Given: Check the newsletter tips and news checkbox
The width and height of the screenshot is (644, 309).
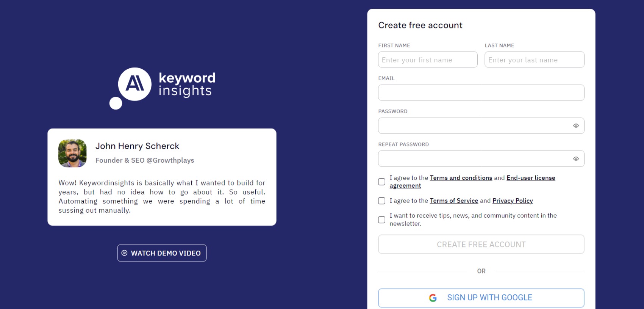Looking at the screenshot, I should (x=381, y=220).
